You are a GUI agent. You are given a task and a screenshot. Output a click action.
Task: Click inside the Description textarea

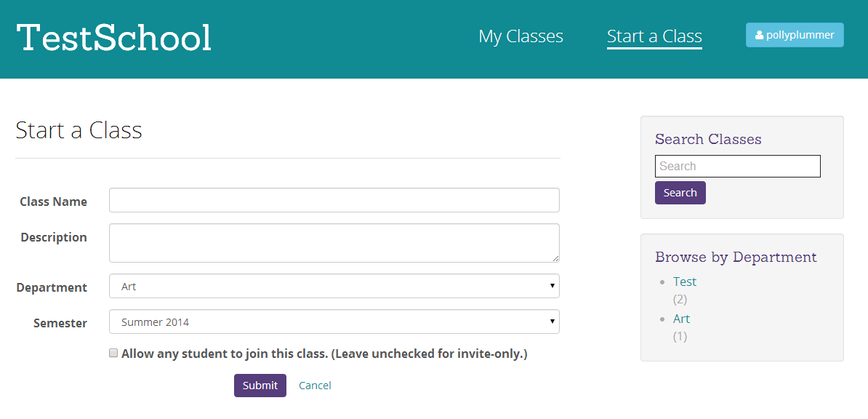(334, 242)
